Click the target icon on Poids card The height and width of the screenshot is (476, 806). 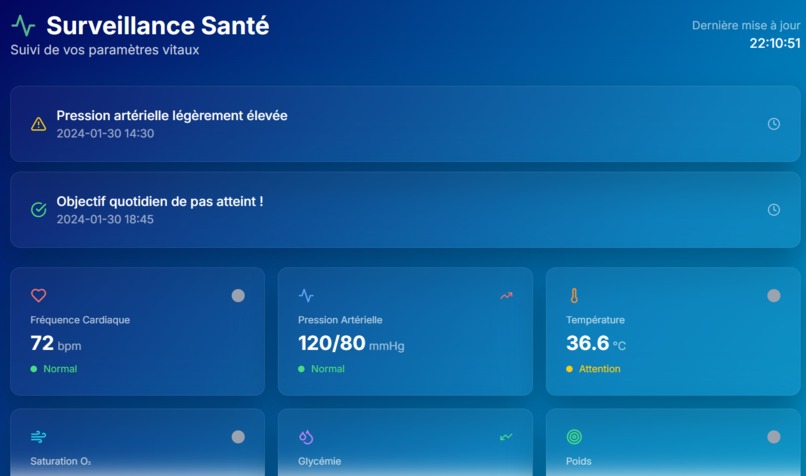click(574, 437)
